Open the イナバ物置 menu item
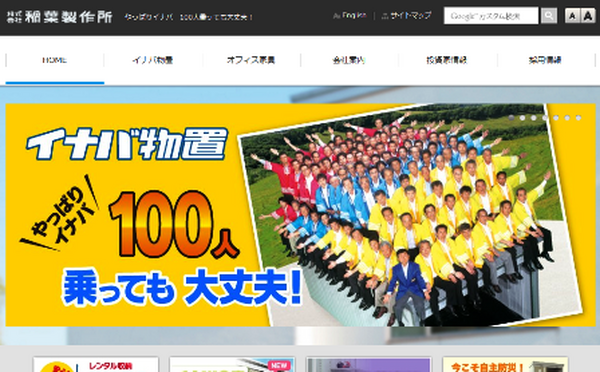600x372 pixels. [153, 60]
